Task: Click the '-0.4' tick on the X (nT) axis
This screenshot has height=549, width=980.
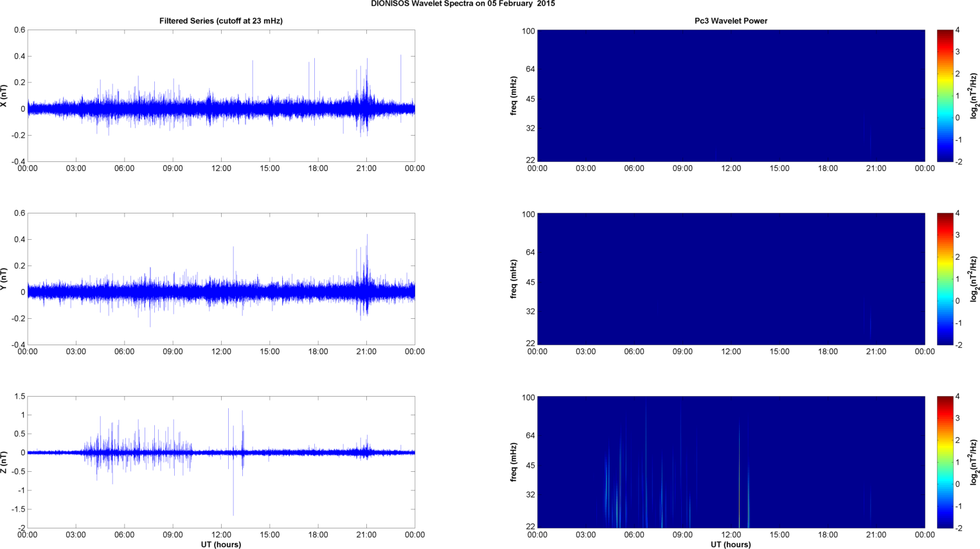Action: point(18,162)
